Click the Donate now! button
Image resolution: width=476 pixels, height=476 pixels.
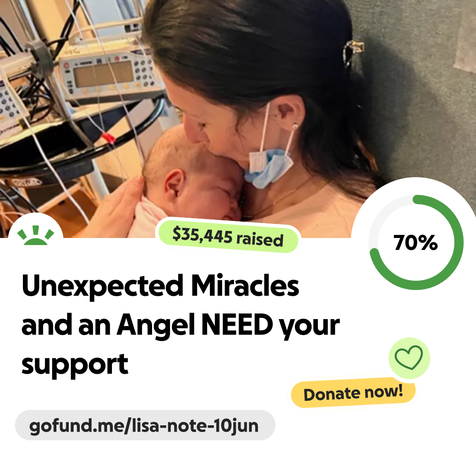(x=353, y=393)
